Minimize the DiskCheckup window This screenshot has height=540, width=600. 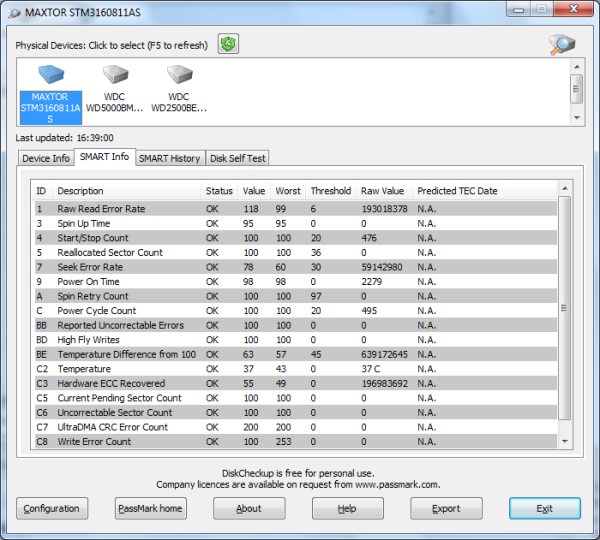tap(518, 9)
